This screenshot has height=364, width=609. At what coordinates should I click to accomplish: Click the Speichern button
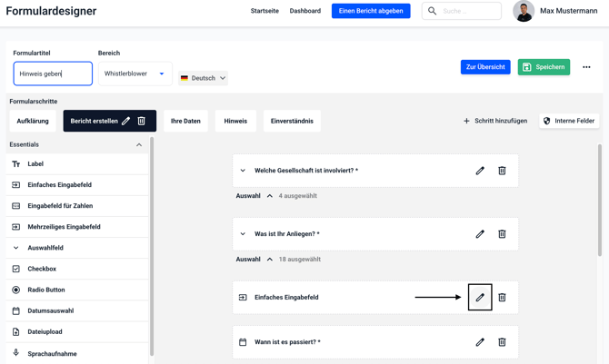(x=544, y=67)
